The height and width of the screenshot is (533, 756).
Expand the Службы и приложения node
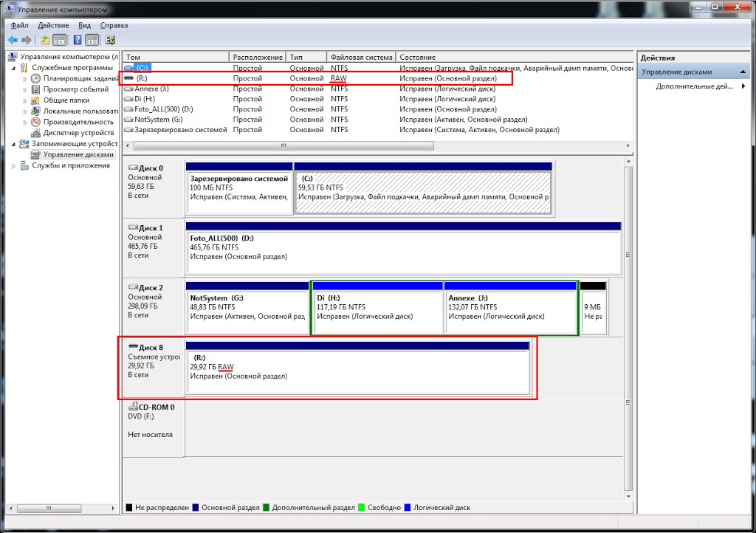(14, 166)
